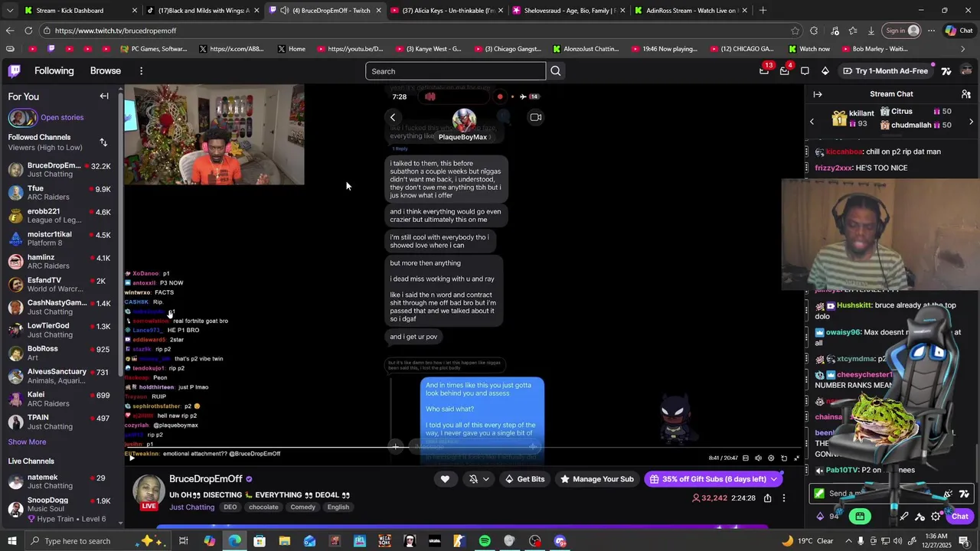The height and width of the screenshot is (551, 980).
Task: Open the chat settings gear icon
Action: [936, 517]
